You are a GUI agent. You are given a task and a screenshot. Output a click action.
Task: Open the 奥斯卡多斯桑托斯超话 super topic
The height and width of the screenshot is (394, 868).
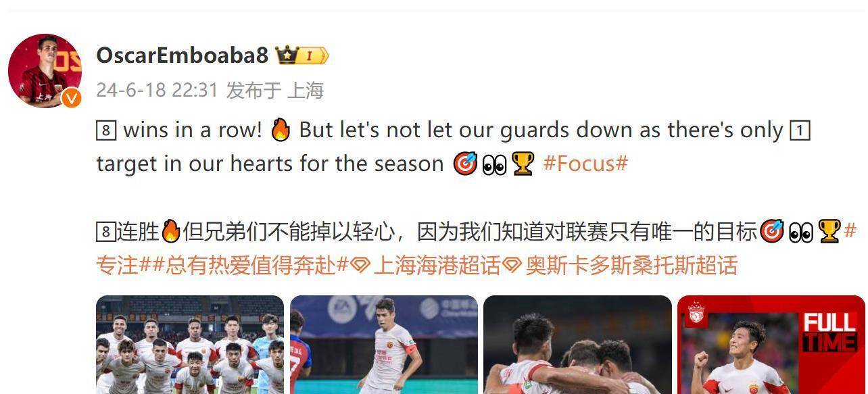tap(631, 265)
